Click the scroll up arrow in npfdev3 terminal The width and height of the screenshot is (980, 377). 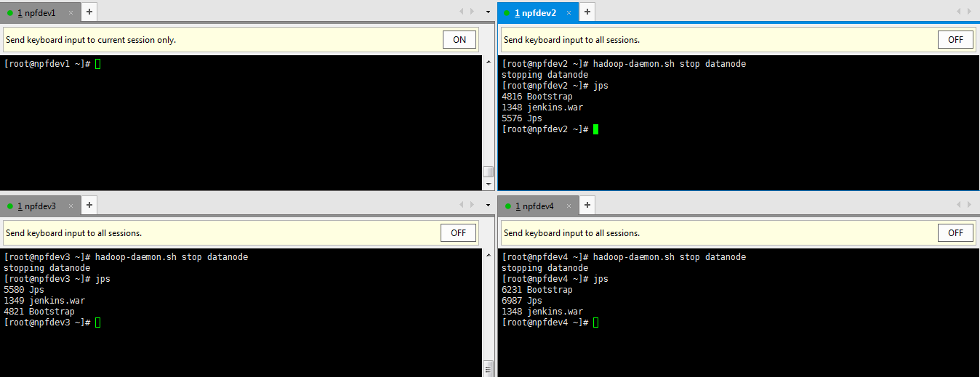[x=488, y=255]
